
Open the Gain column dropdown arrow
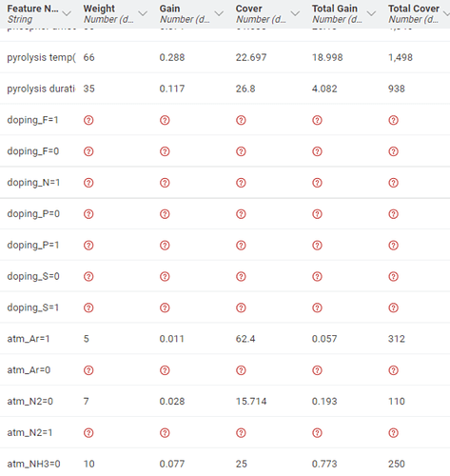click(219, 13)
